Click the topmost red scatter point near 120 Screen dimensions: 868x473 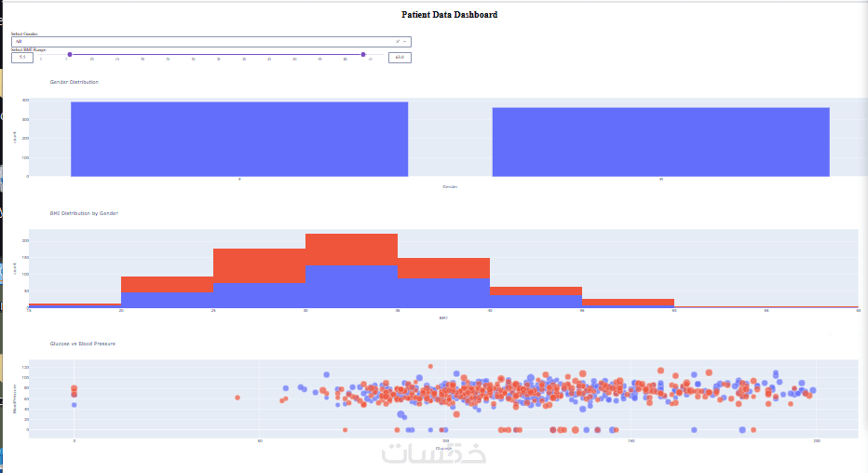tap(430, 366)
